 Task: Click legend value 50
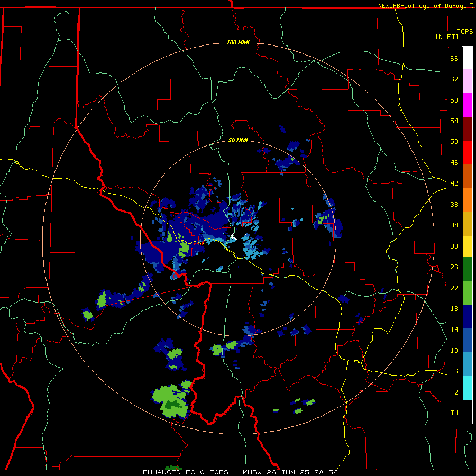click(454, 141)
